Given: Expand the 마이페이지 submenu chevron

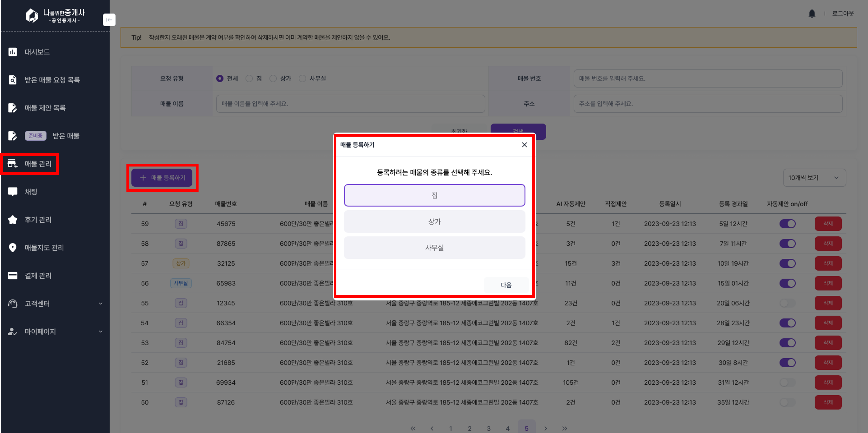Looking at the screenshot, I should [100, 331].
